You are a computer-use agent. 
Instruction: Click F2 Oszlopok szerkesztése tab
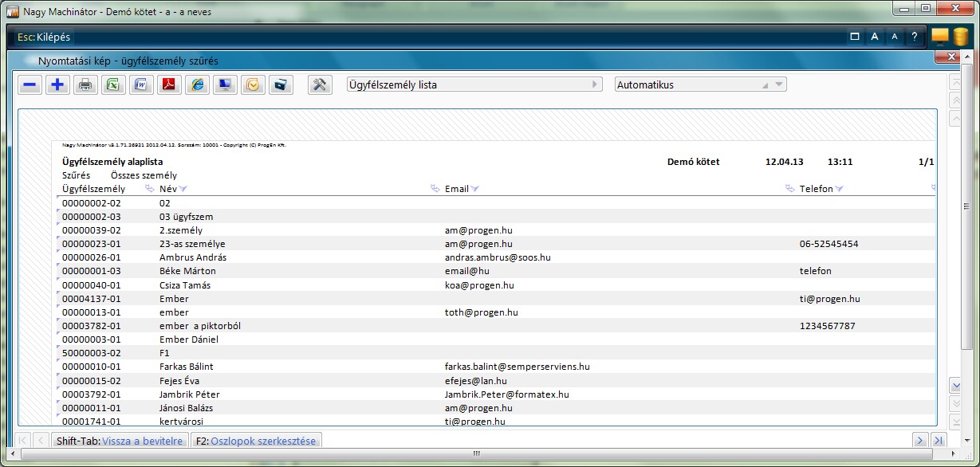(x=256, y=441)
